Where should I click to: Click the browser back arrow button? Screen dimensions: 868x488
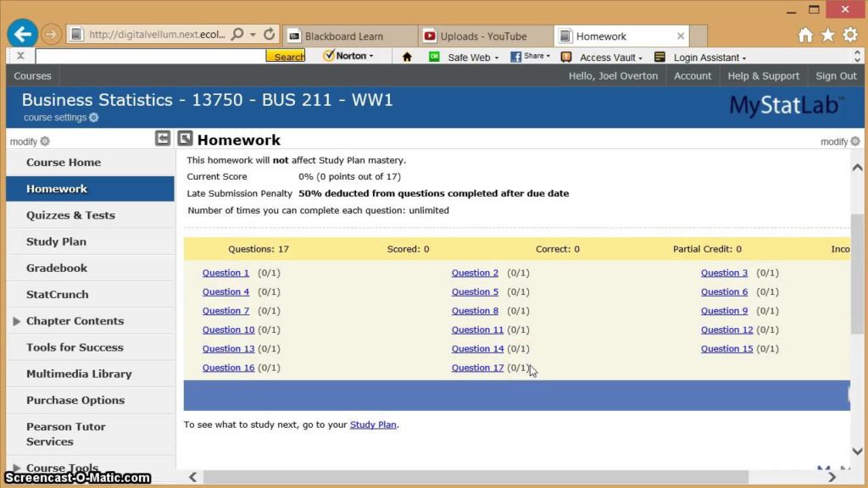coord(22,34)
